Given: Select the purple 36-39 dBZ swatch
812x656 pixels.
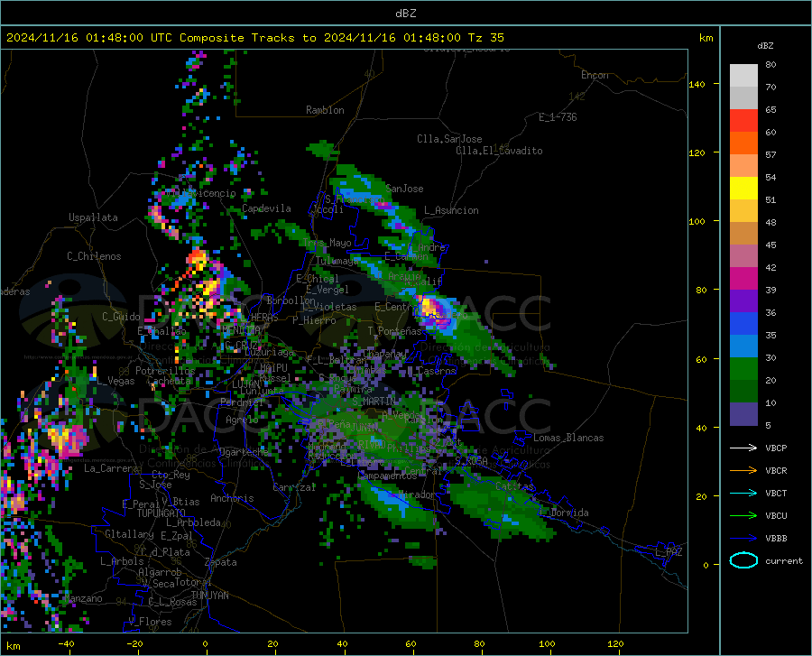Looking at the screenshot, I should (x=743, y=301).
